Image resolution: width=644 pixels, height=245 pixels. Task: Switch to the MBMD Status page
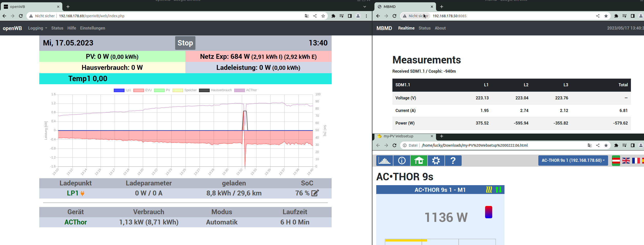click(x=424, y=28)
